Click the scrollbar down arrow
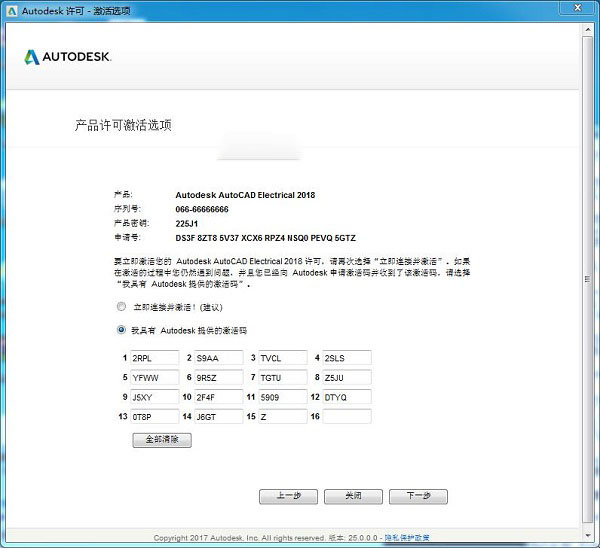Image resolution: width=600 pixels, height=548 pixels. point(590,537)
